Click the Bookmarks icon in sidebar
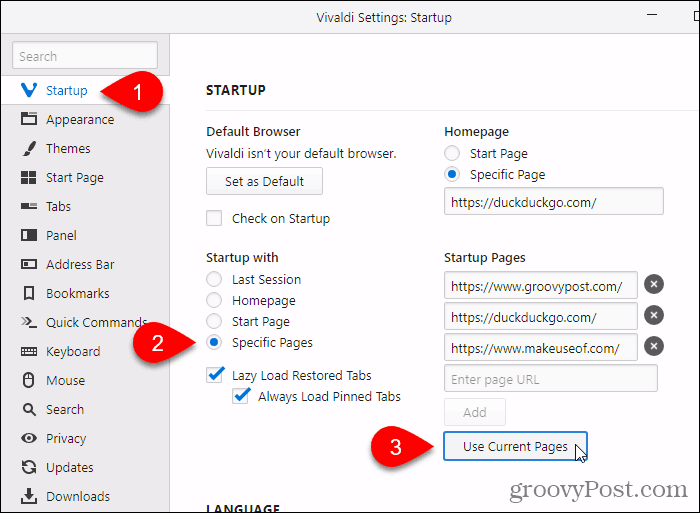The width and height of the screenshot is (700, 513). (x=29, y=293)
